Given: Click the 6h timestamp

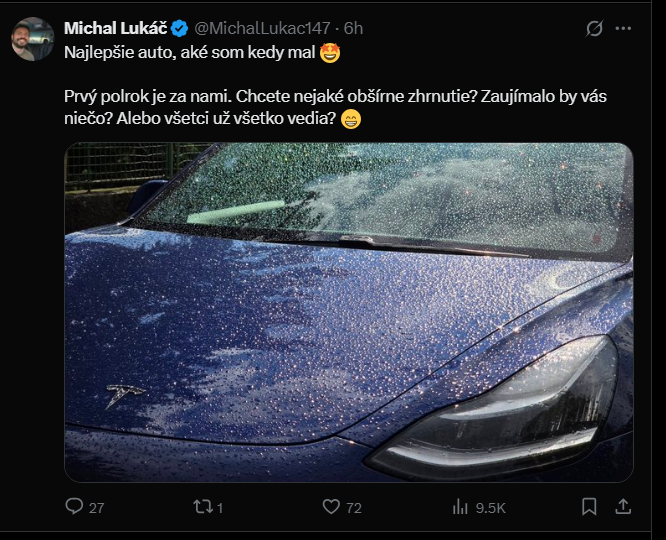Looking at the screenshot, I should click(353, 28).
